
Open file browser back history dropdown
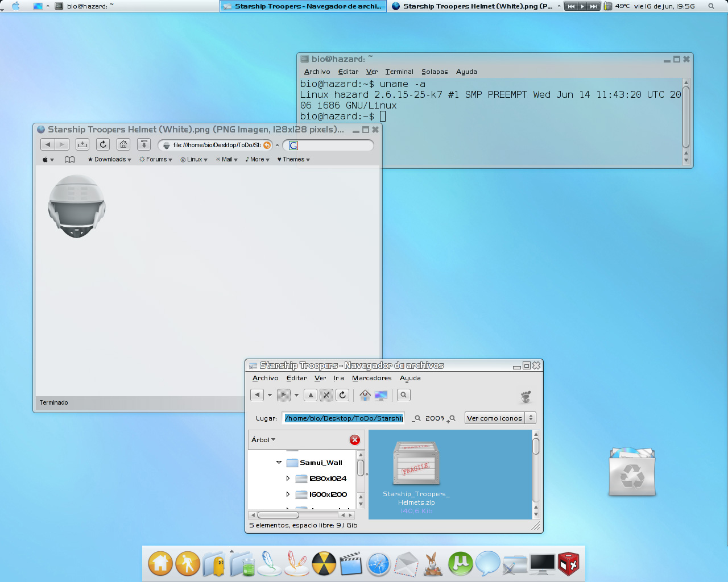(x=270, y=395)
